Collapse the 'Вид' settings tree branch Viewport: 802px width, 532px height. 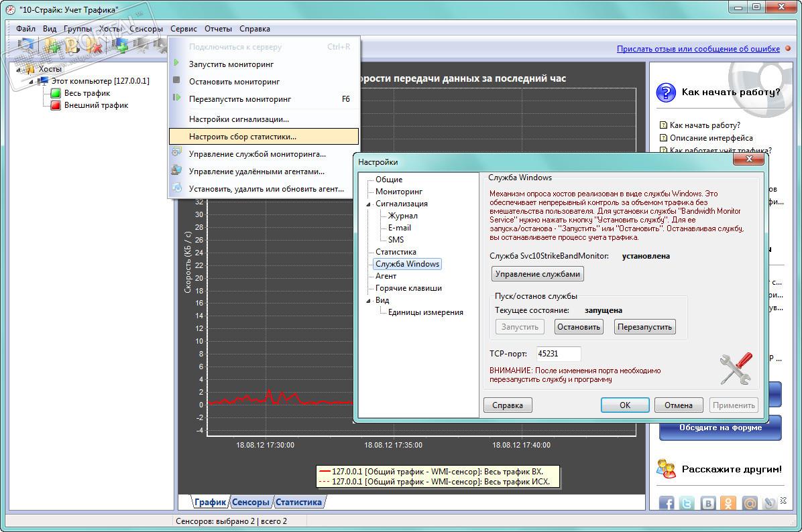pos(368,301)
